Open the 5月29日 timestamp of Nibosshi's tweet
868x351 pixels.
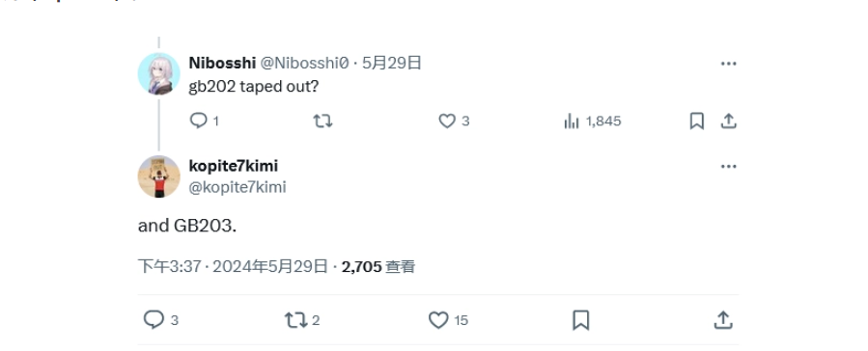click(392, 63)
